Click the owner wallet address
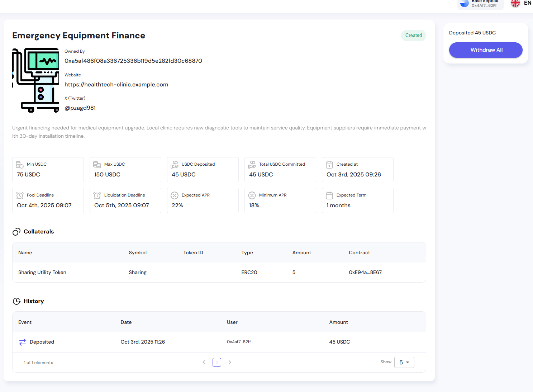This screenshot has width=533, height=392. (133, 61)
